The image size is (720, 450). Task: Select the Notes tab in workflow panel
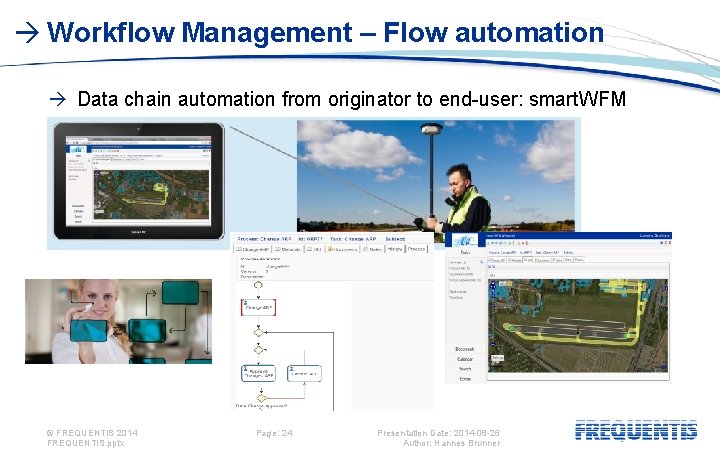[372, 249]
